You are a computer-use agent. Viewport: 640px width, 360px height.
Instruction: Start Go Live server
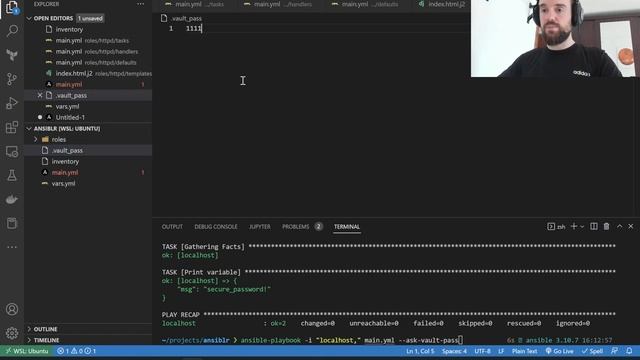[559, 351]
